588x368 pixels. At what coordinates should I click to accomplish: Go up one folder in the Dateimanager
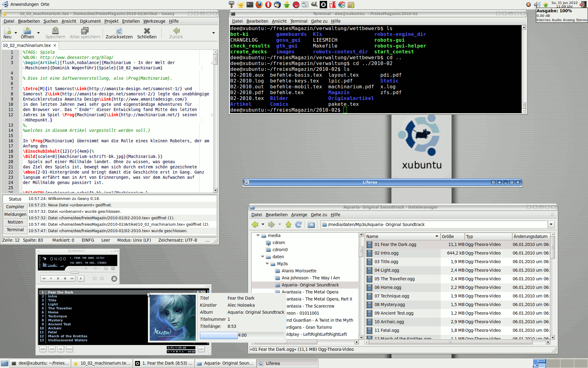click(x=288, y=224)
